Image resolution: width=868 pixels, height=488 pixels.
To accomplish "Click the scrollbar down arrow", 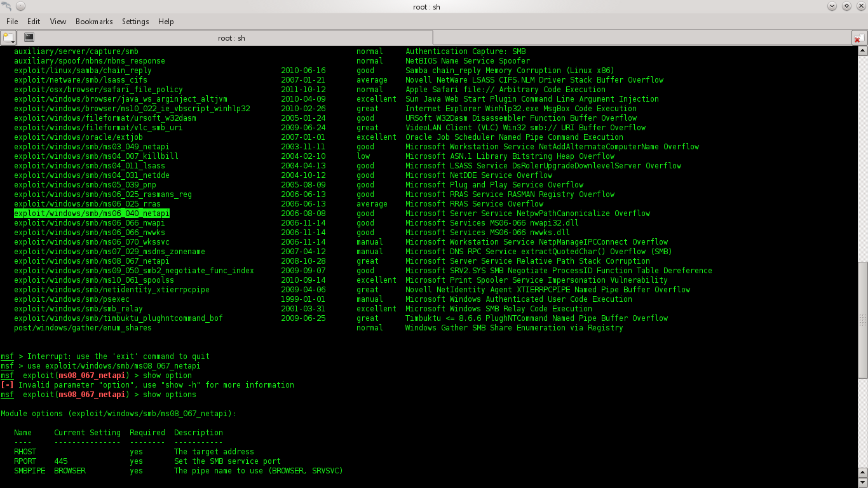I will click(x=862, y=483).
